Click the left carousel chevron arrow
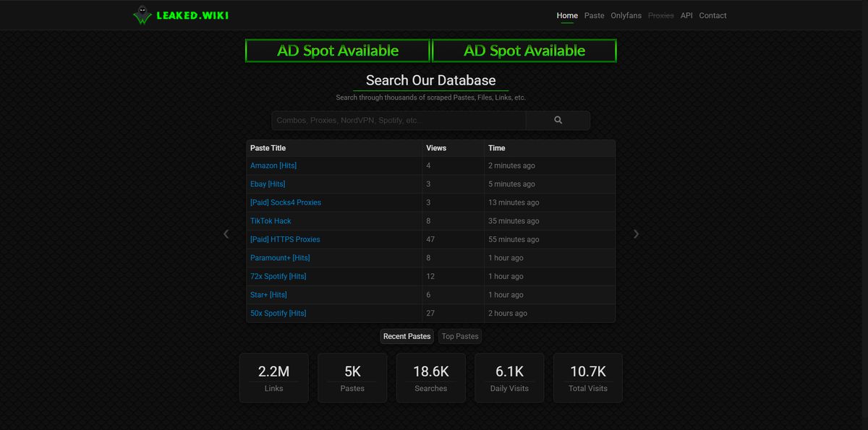The width and height of the screenshot is (868, 430). 226,234
